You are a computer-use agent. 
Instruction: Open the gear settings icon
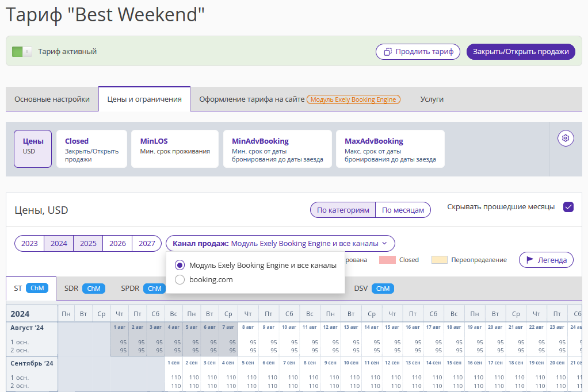pos(566,139)
